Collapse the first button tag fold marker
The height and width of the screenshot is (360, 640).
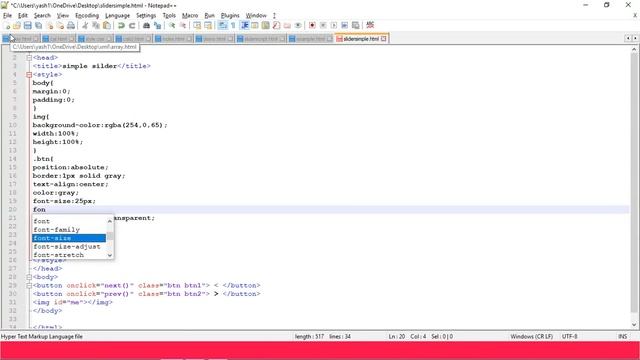pyautogui.click(x=29, y=286)
